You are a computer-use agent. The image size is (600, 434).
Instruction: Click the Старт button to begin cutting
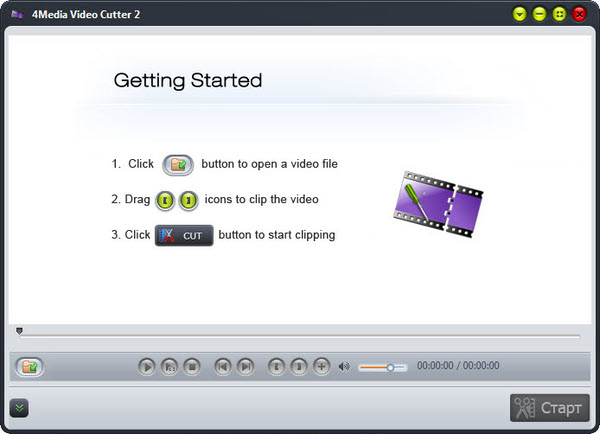550,408
